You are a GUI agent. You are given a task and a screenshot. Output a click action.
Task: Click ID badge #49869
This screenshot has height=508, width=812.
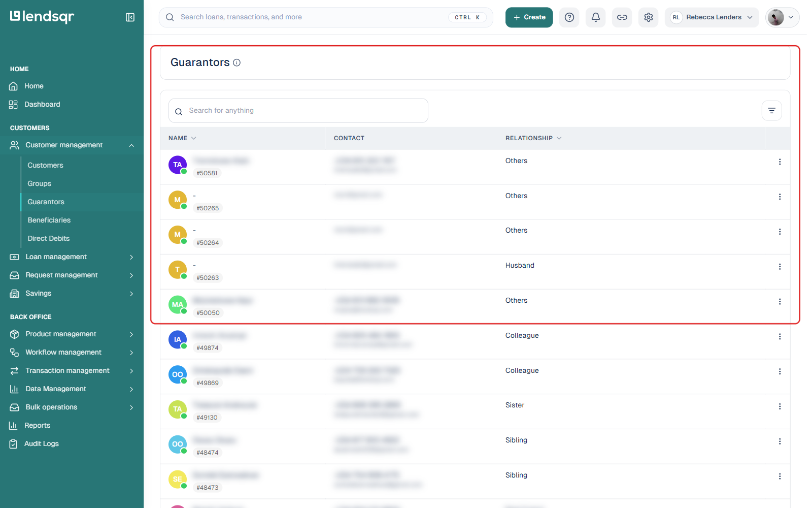(x=208, y=383)
